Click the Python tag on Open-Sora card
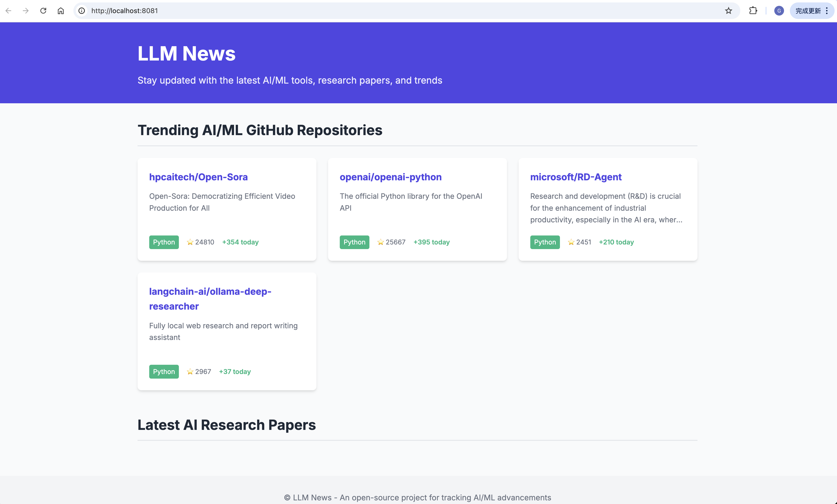This screenshot has width=837, height=504. (x=164, y=242)
